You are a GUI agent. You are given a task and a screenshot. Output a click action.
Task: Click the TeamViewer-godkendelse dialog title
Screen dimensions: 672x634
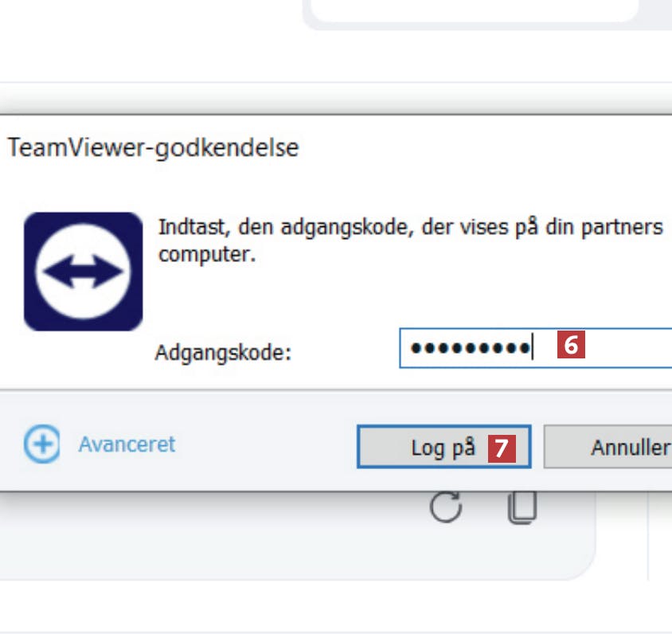(x=153, y=148)
